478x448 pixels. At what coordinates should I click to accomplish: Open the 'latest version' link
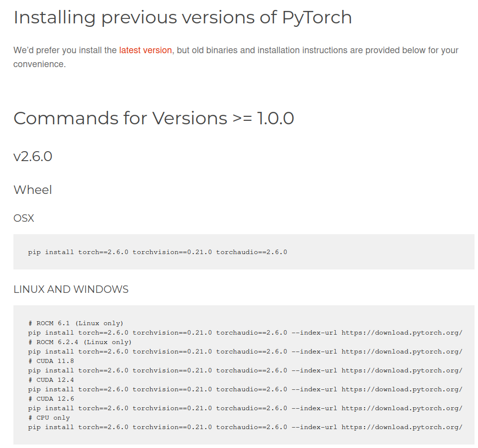(x=145, y=50)
